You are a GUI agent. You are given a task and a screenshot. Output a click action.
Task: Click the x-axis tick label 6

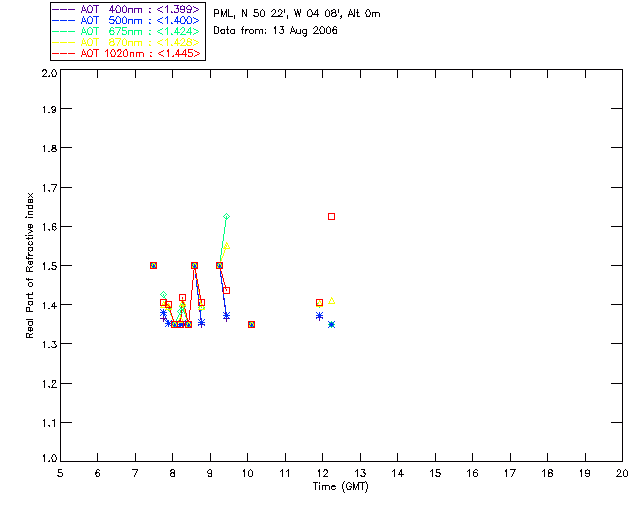point(98,474)
